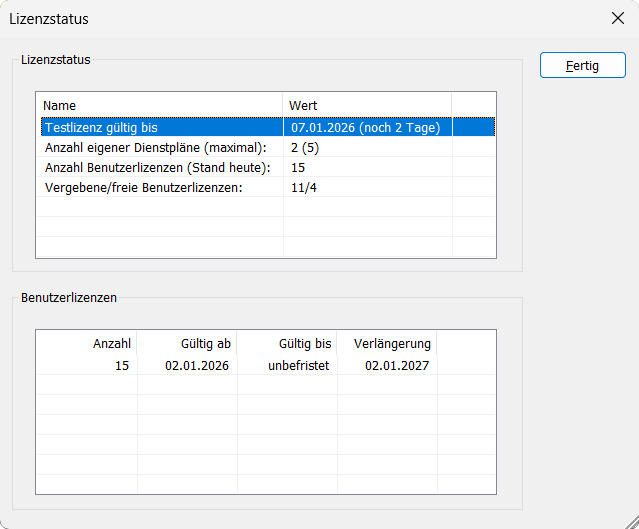Image resolution: width=639 pixels, height=529 pixels.
Task: Click the value '2 (5)'
Action: click(305, 148)
